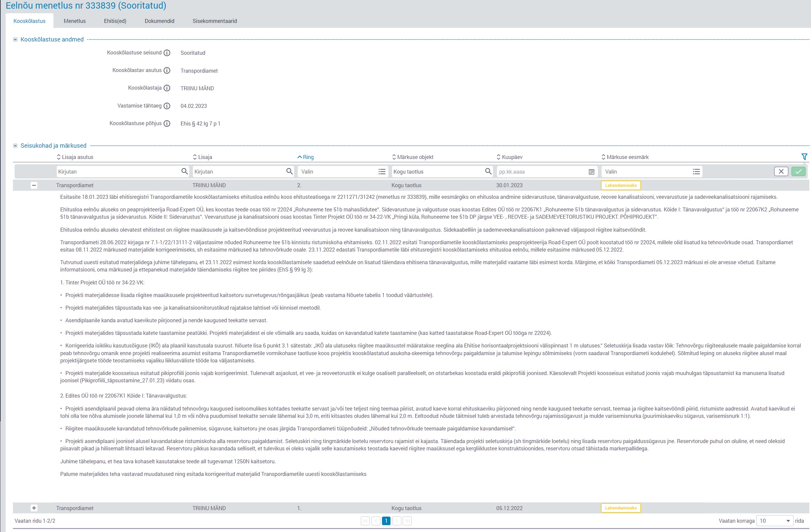Switch to the Menetlus tab
811x532 pixels.
click(x=75, y=21)
